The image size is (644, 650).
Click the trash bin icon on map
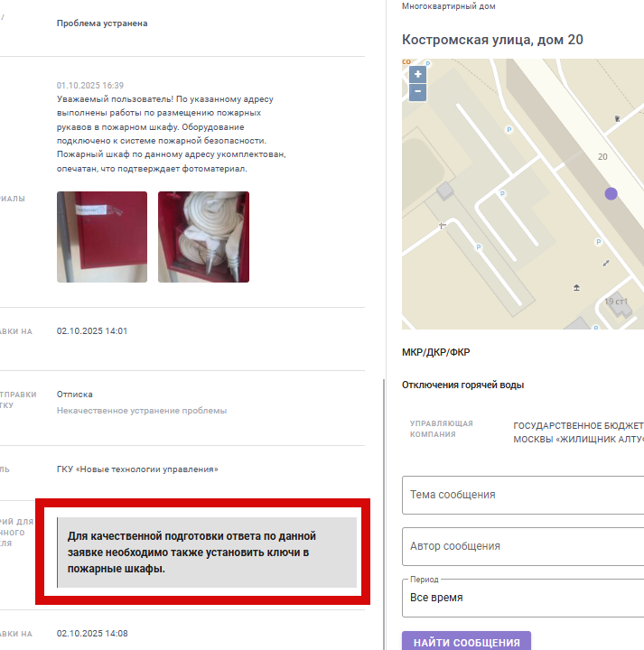click(617, 118)
